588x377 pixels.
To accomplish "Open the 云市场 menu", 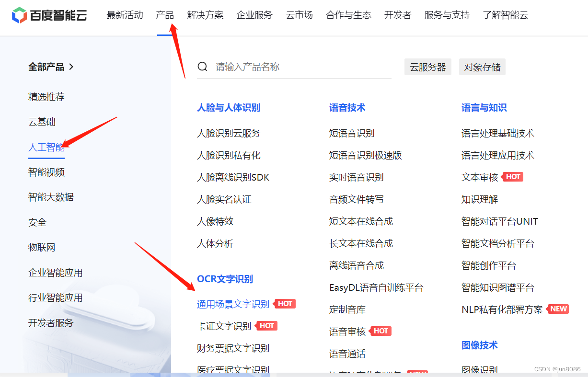I will click(299, 15).
